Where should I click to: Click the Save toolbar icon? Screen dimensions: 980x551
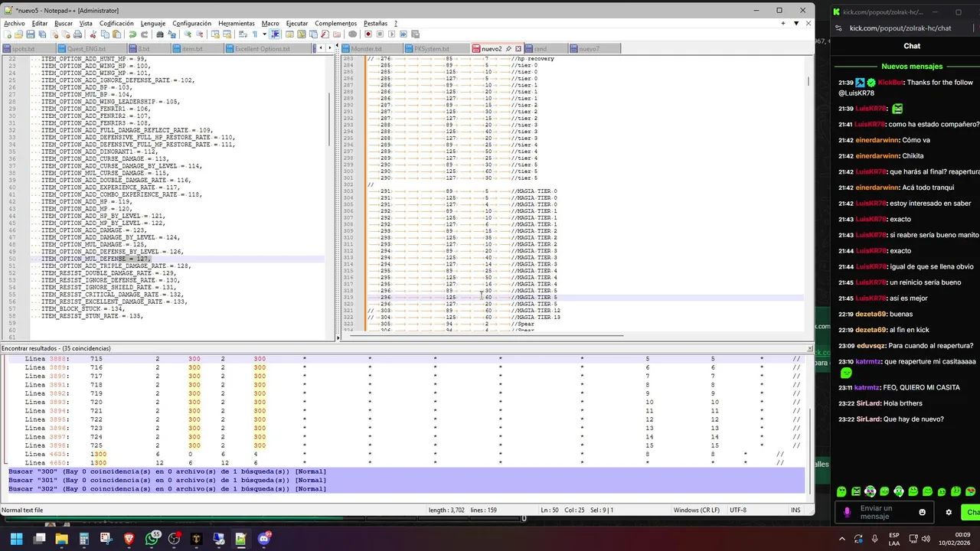click(30, 34)
